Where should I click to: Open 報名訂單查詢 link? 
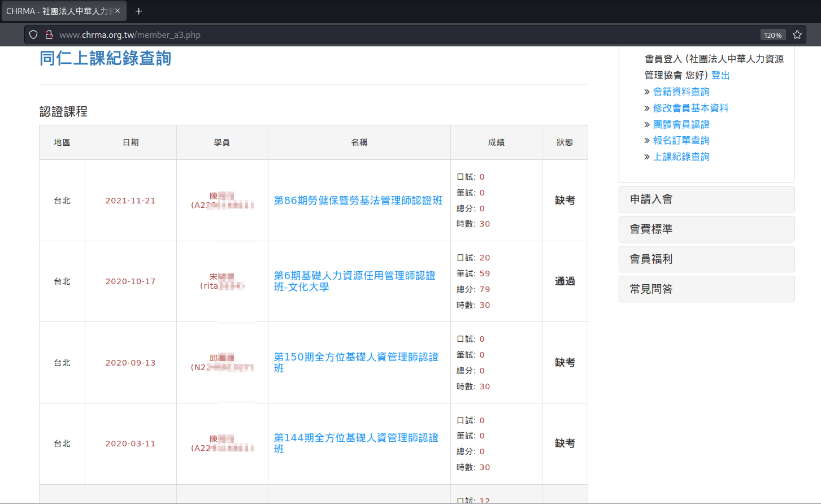681,140
